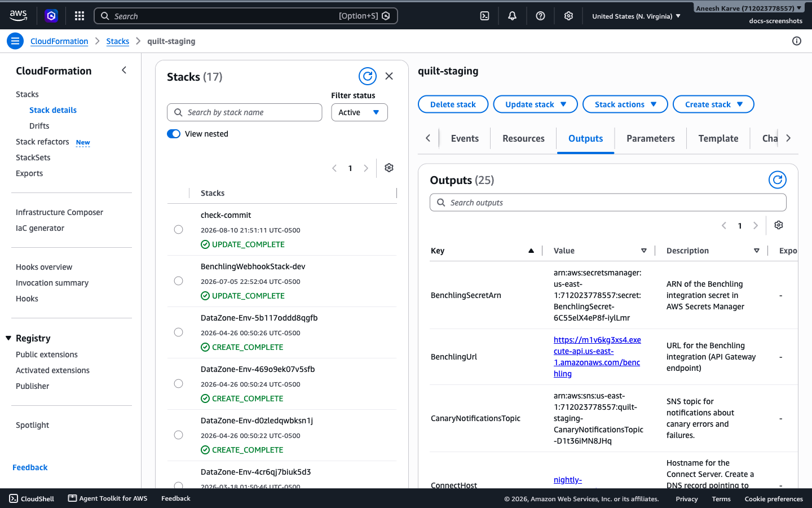812x508 pixels.
Task: Open the Create stack dropdown
Action: pyautogui.click(x=713, y=104)
